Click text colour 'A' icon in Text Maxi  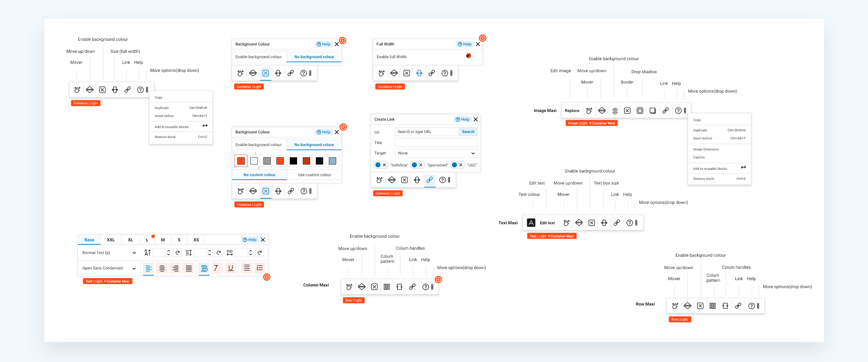[x=531, y=223]
